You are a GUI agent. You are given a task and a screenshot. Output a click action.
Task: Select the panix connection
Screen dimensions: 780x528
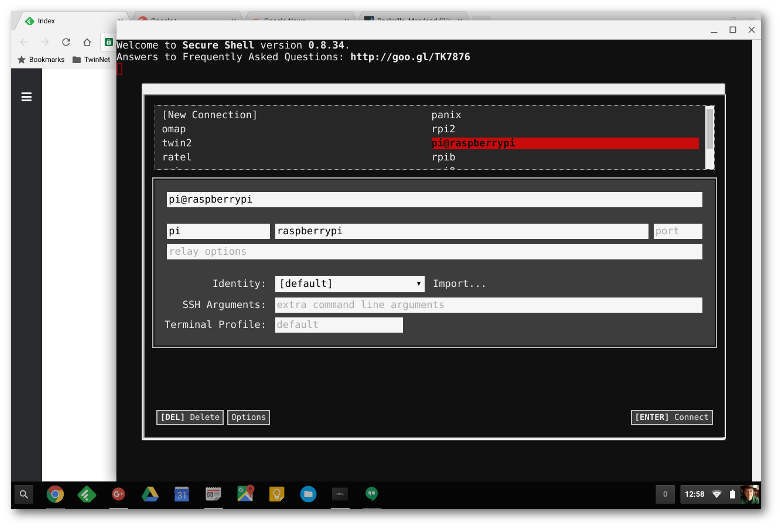446,115
